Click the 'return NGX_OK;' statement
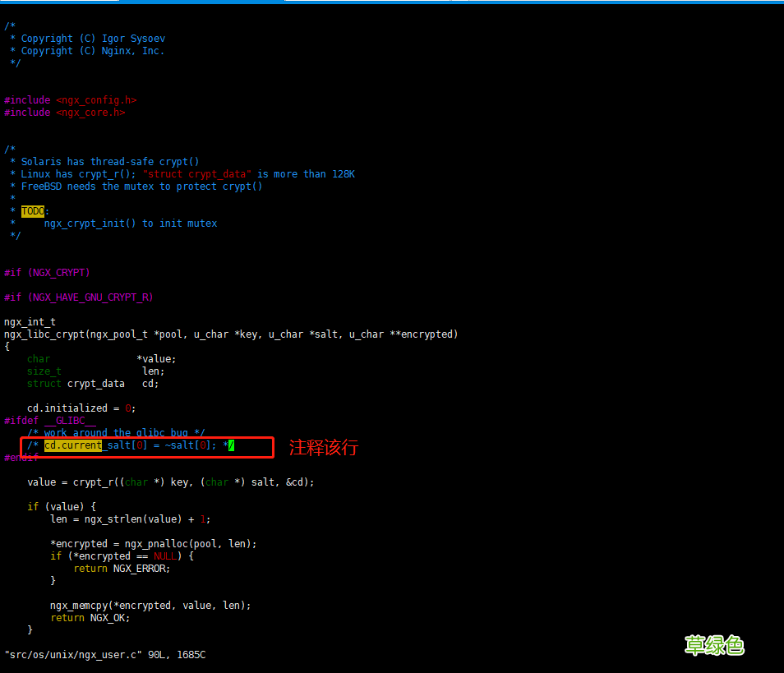 (x=90, y=617)
